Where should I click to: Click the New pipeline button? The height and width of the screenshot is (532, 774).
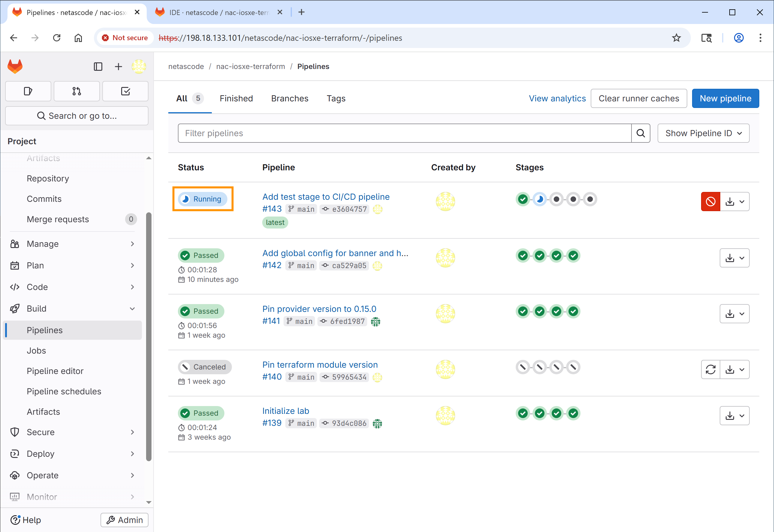725,98
